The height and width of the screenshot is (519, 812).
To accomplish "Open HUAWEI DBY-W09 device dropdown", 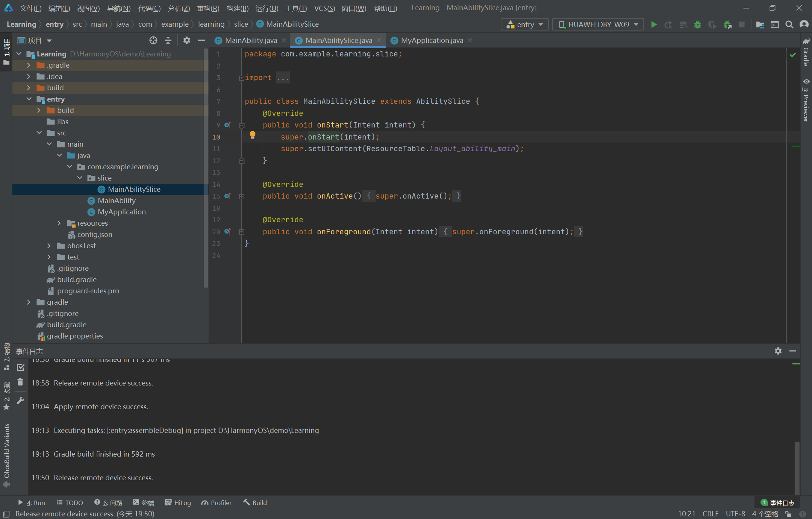I will [598, 24].
